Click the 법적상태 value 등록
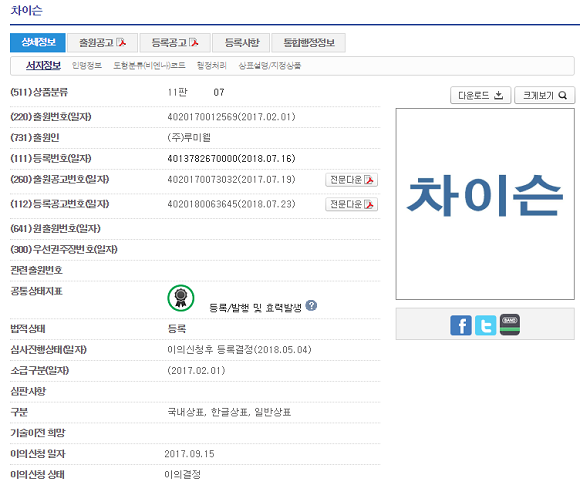Viewport: 580px width, 485px height. tap(177, 329)
